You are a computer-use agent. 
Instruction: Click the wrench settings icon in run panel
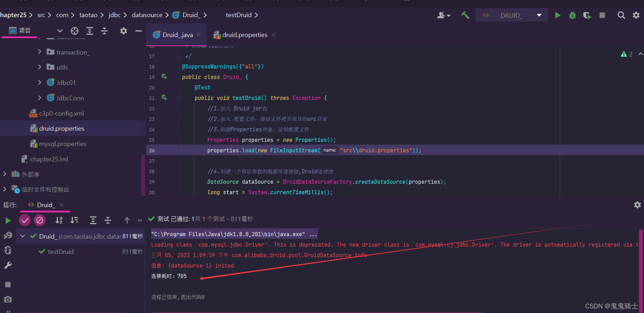click(8, 265)
